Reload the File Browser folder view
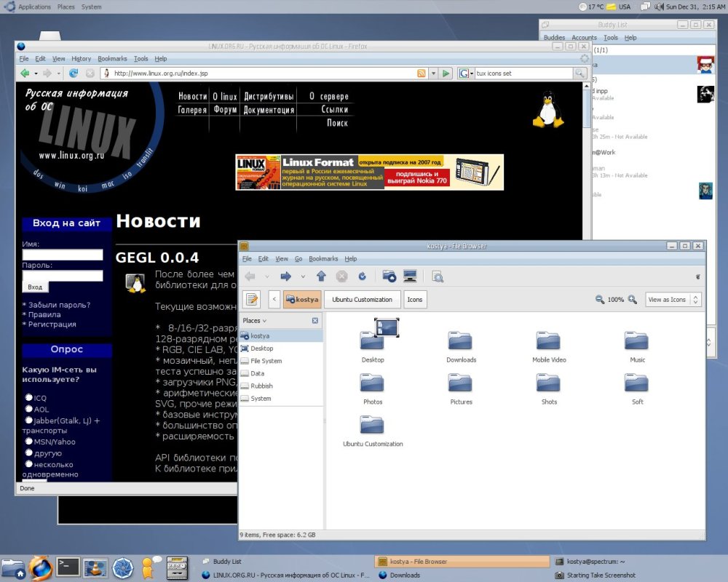This screenshot has width=728, height=582. point(362,276)
